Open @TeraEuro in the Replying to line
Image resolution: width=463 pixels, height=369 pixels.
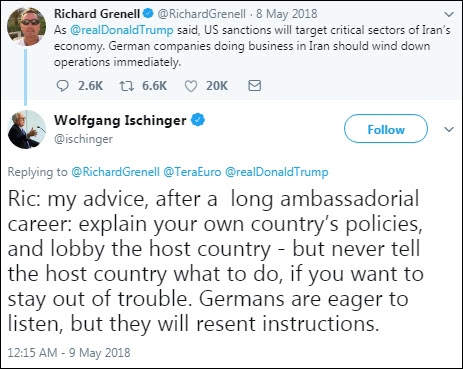192,172
